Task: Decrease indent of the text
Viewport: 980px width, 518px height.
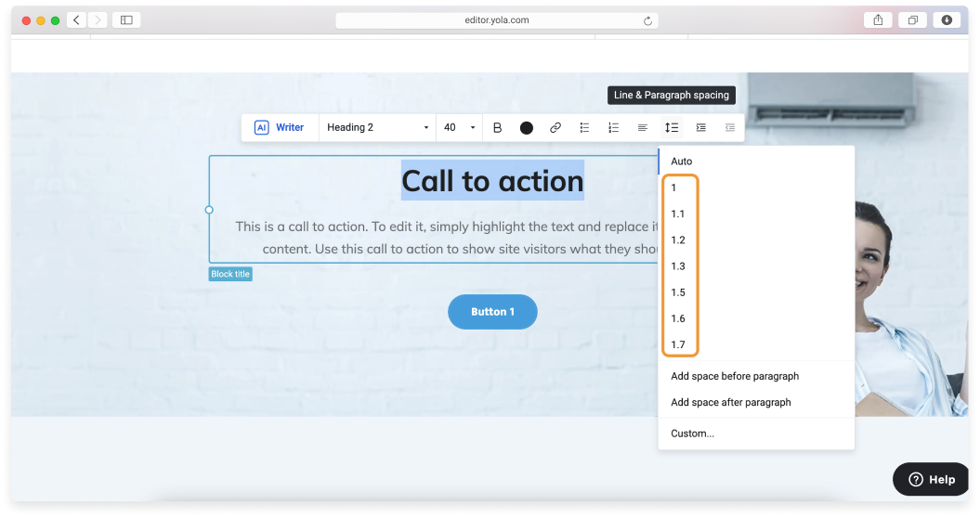Action: (729, 127)
